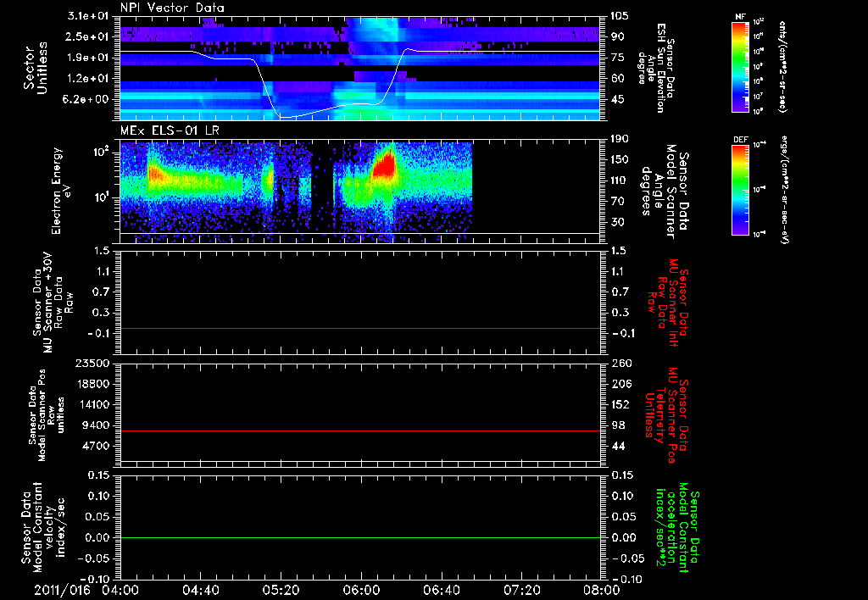The height and width of the screenshot is (600, 868).
Task: Click the red electron burst in ELS spectrogram
Action: coord(384,164)
